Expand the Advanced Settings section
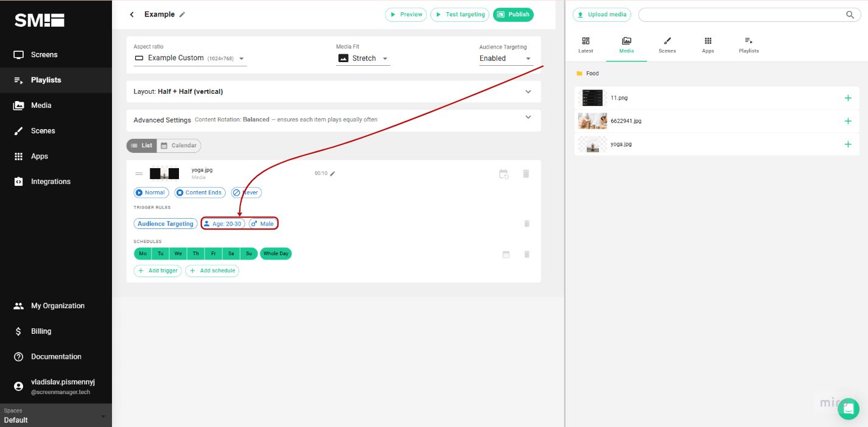The image size is (868, 427). coord(528,118)
